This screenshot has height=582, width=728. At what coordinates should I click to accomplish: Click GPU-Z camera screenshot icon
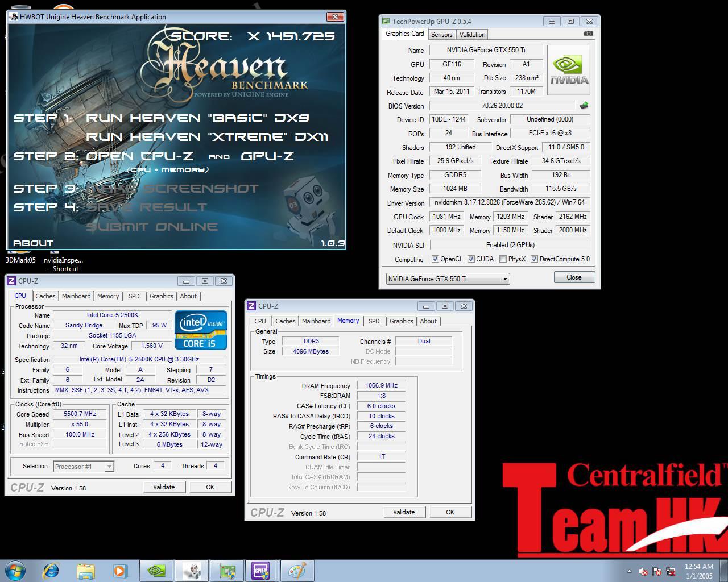[588, 34]
